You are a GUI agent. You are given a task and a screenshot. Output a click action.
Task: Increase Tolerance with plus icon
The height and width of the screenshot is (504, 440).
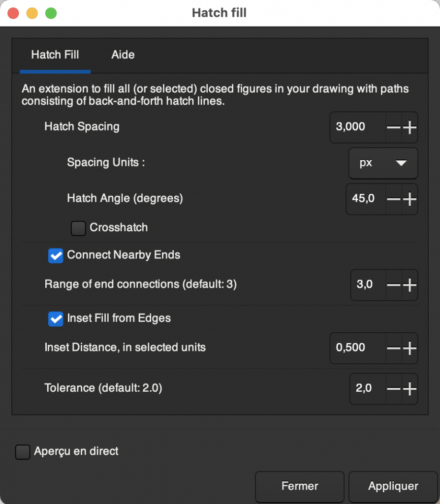tap(409, 389)
